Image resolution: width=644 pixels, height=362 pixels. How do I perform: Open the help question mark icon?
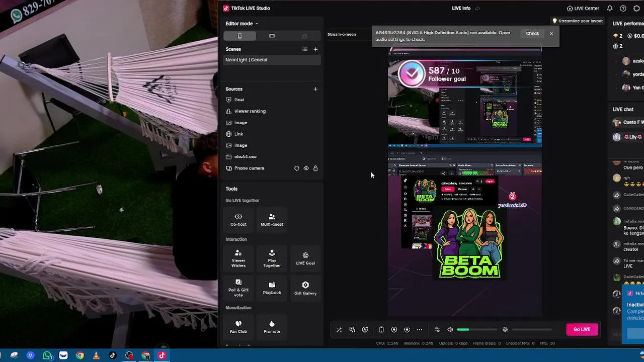[623, 9]
